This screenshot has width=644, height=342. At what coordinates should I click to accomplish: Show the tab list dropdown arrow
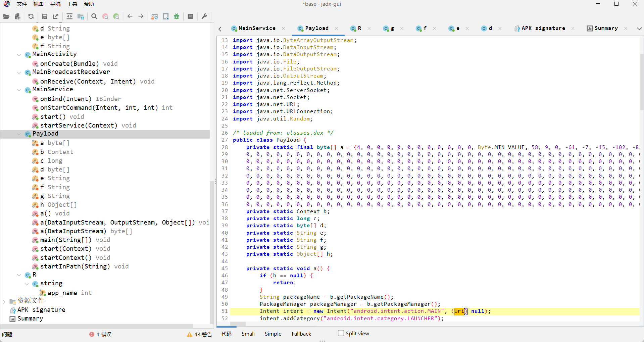click(639, 29)
